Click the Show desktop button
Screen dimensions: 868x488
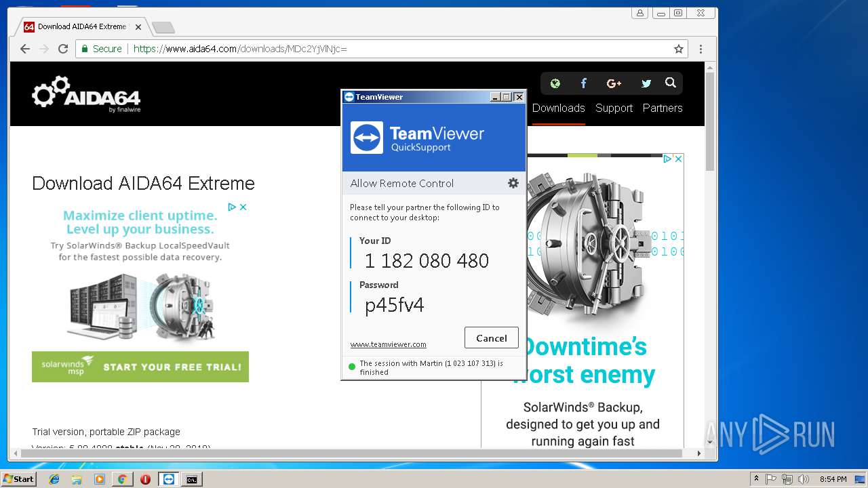pyautogui.click(x=860, y=479)
